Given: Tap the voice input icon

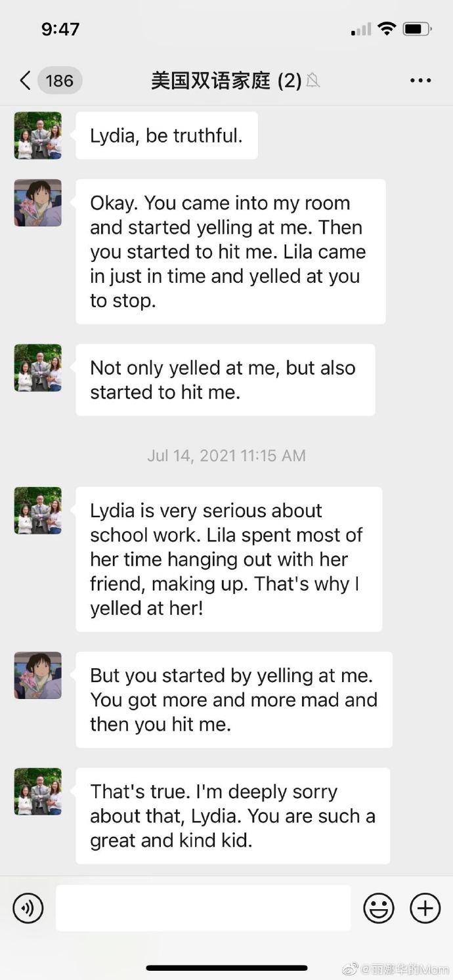Looking at the screenshot, I should point(28,908).
